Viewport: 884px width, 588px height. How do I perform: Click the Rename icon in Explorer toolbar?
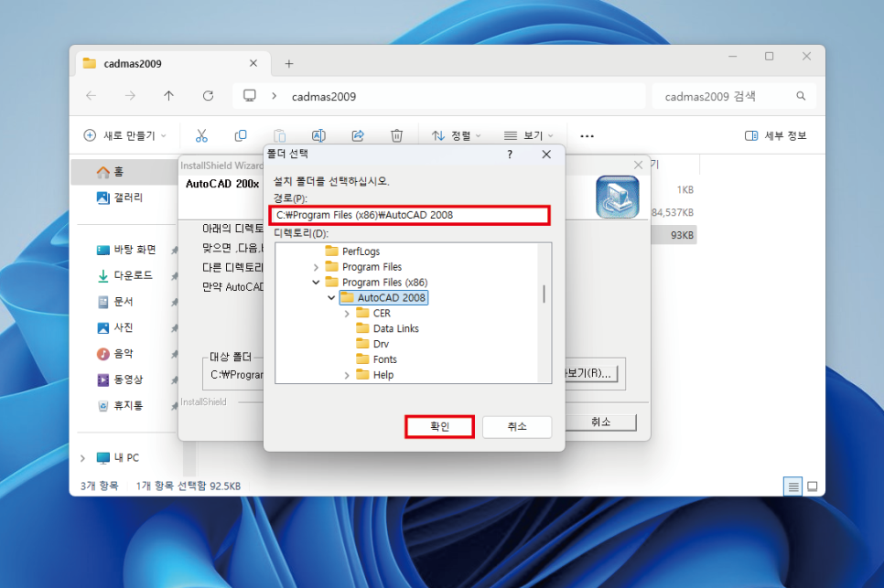click(318, 135)
